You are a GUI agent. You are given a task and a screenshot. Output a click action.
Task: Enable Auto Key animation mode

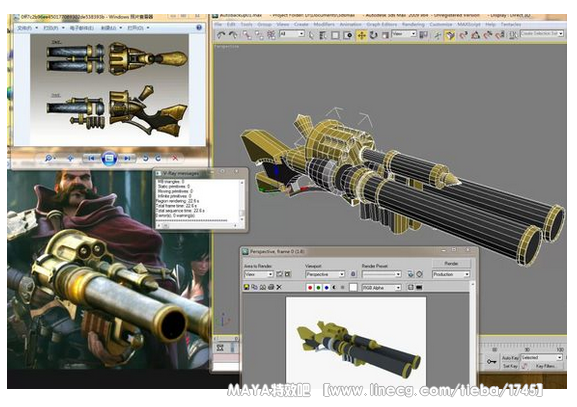tap(510, 358)
